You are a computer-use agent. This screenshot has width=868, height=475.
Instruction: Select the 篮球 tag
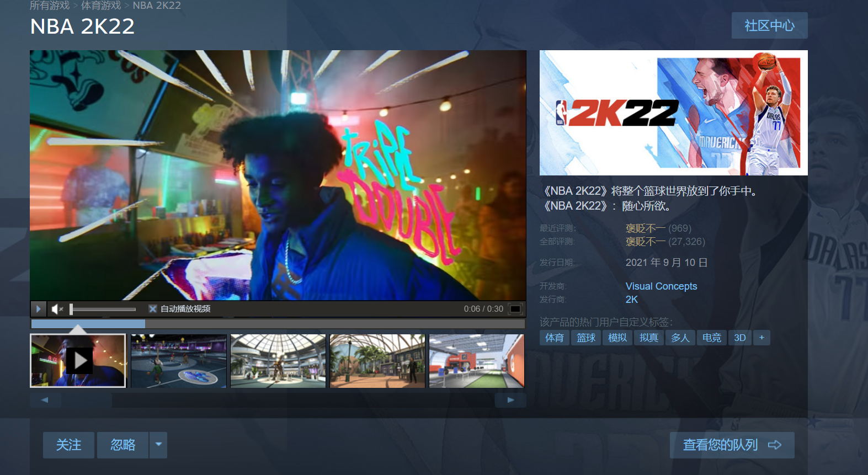click(x=586, y=338)
